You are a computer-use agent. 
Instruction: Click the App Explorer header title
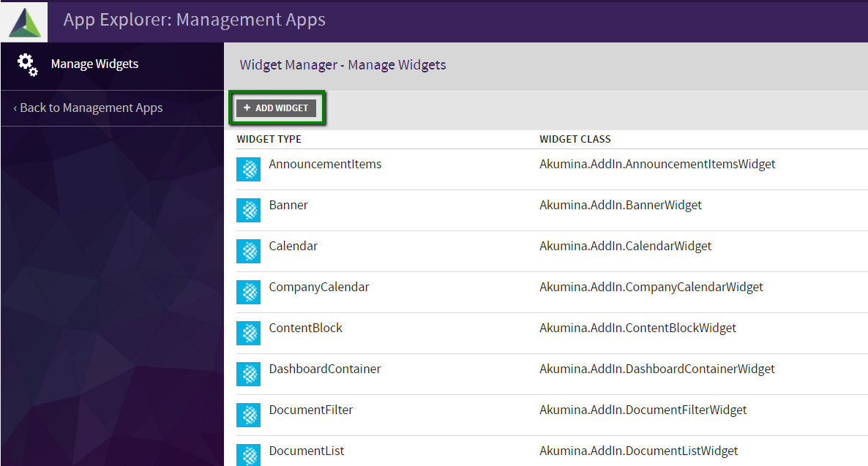pyautogui.click(x=194, y=20)
